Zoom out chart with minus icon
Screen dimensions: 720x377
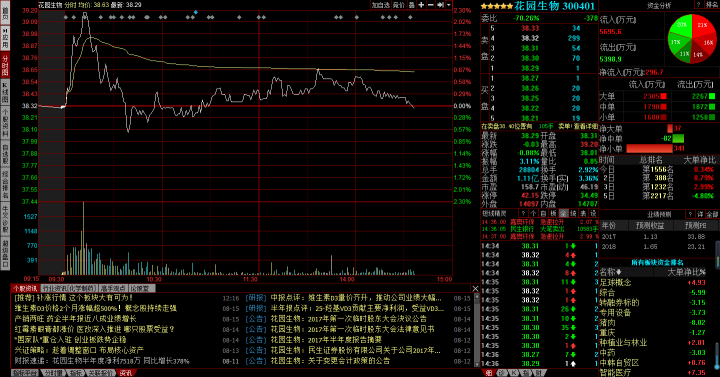(x=431, y=5)
